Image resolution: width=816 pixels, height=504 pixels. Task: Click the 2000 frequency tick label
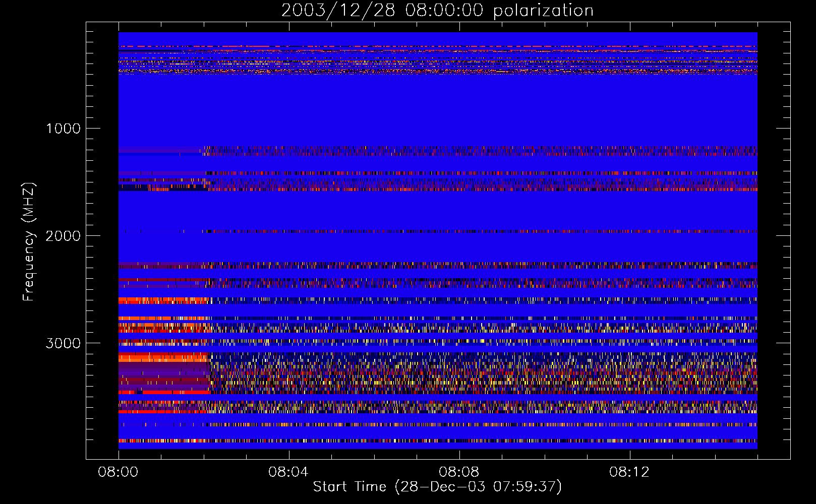63,236
